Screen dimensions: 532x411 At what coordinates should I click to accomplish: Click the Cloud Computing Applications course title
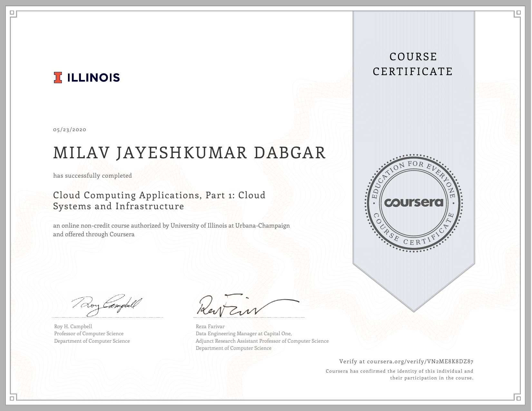pos(159,201)
